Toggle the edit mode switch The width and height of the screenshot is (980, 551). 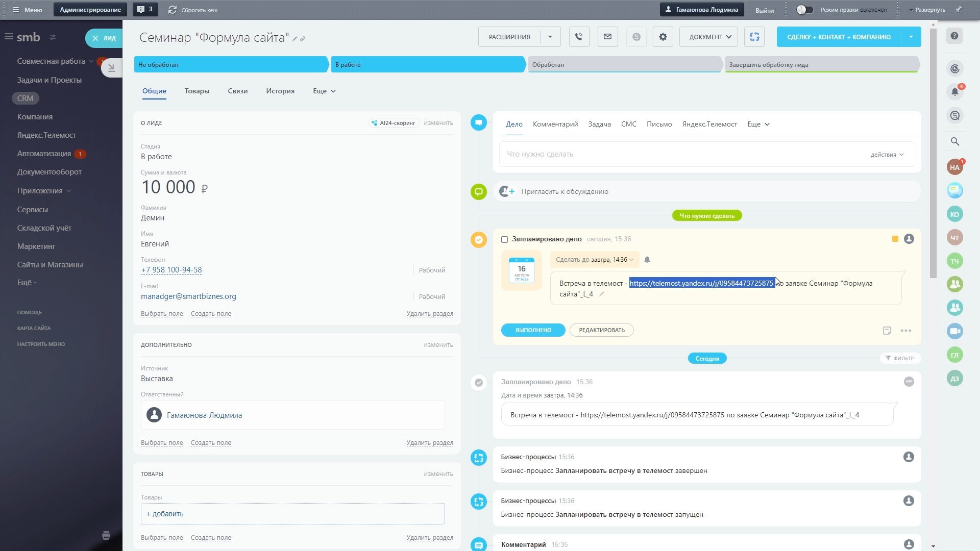pyautogui.click(x=804, y=10)
